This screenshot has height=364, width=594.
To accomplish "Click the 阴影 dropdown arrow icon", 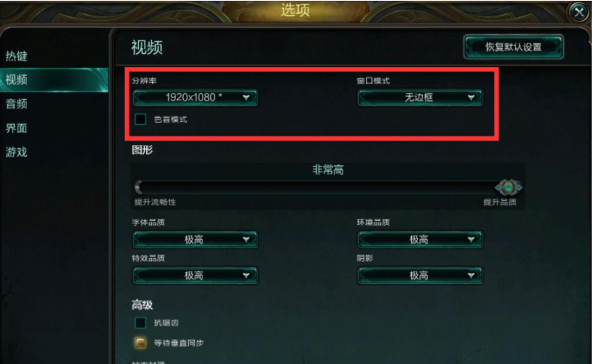I will pos(471,275).
